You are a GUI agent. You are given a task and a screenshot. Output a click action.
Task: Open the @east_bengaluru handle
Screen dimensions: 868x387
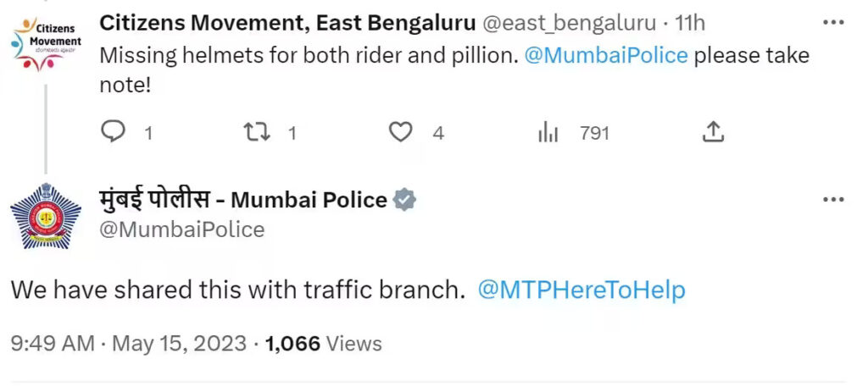[x=569, y=23]
